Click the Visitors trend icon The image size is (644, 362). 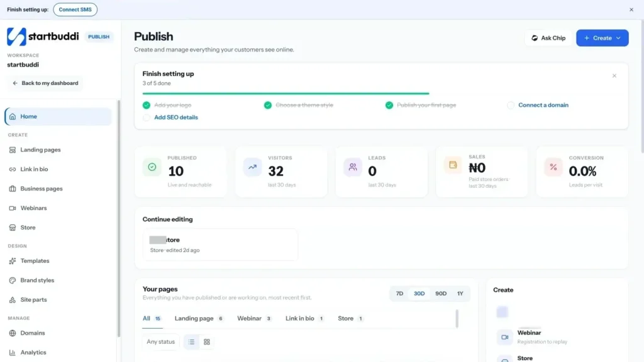(252, 167)
